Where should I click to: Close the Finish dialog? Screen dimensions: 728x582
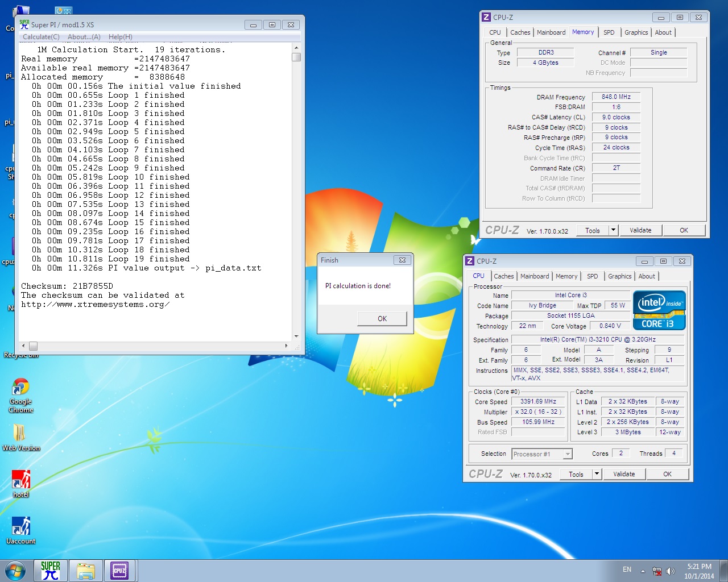[402, 260]
